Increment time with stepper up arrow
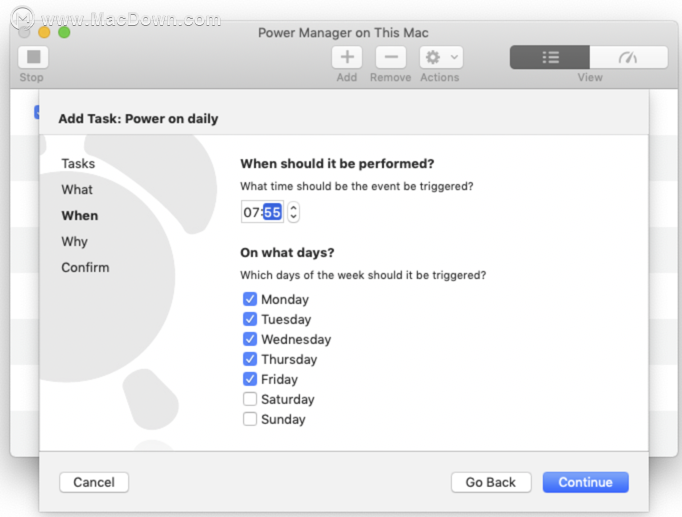This screenshot has width=682, height=517. [x=294, y=208]
